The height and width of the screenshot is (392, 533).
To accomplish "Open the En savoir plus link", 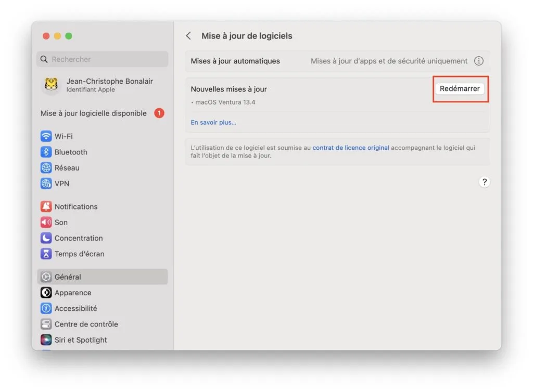I will click(213, 122).
